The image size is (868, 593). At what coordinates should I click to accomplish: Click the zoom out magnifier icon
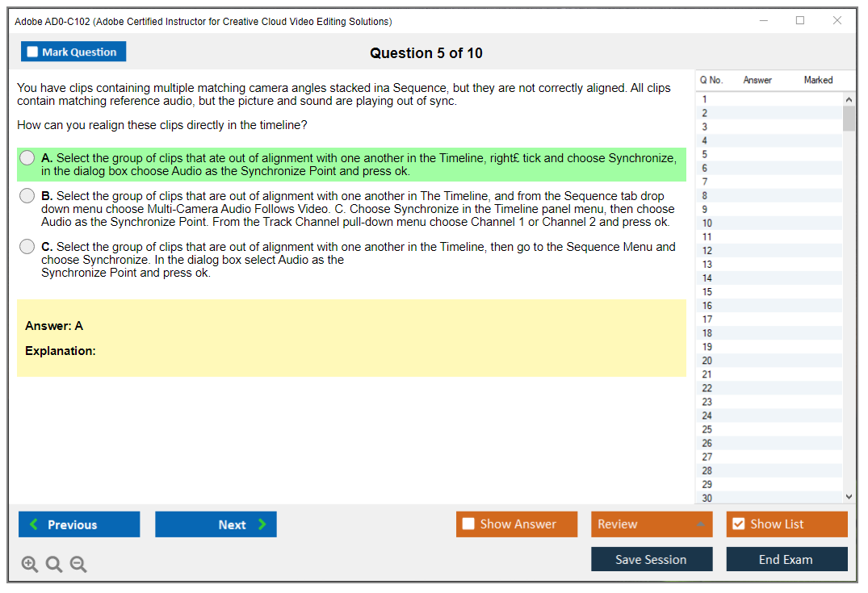(x=78, y=565)
